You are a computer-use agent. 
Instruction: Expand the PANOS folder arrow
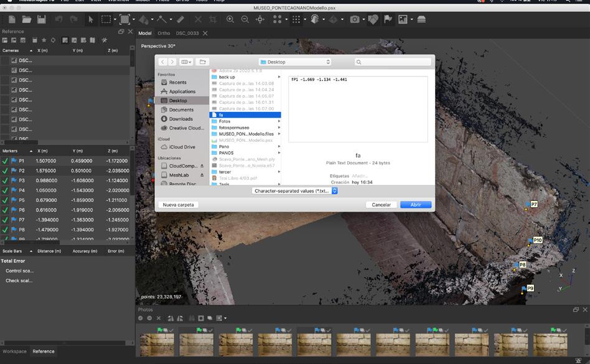tap(279, 153)
